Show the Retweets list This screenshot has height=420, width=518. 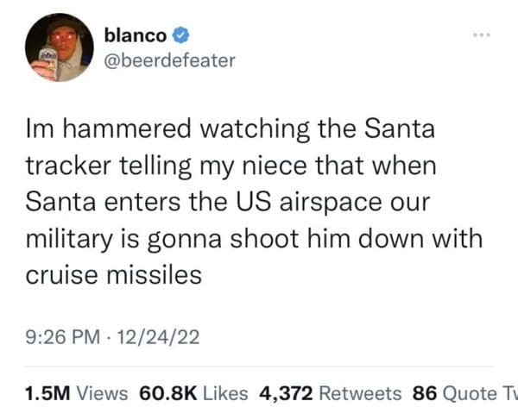click(360, 393)
